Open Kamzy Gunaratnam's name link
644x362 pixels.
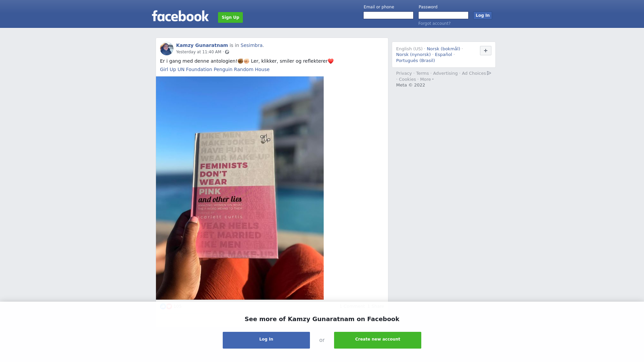202,45
